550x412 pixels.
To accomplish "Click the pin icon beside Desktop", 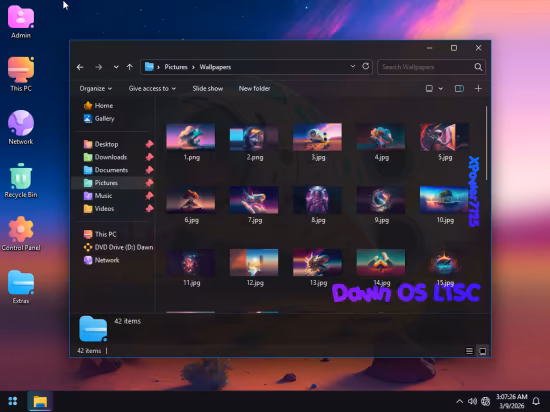I will pyautogui.click(x=149, y=144).
